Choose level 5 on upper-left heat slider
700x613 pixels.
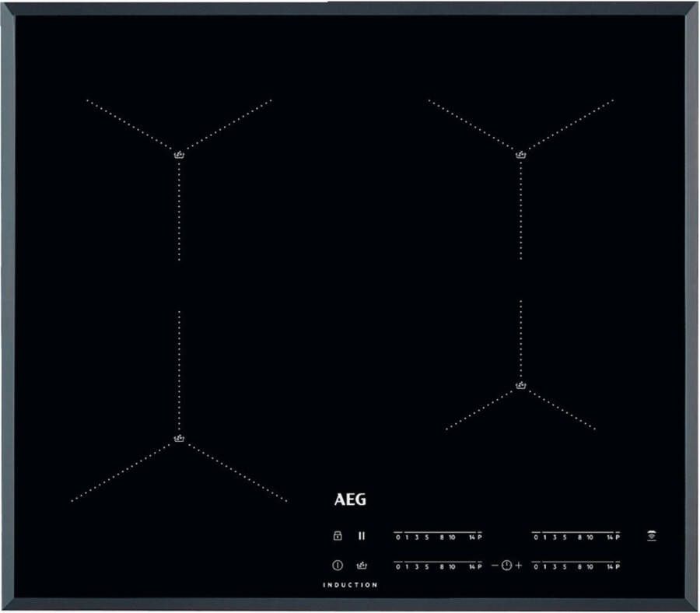click(x=425, y=537)
